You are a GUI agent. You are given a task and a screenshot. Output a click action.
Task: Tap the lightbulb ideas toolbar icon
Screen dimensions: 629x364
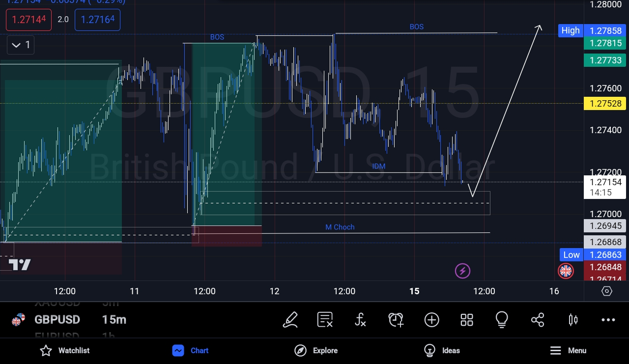point(502,320)
